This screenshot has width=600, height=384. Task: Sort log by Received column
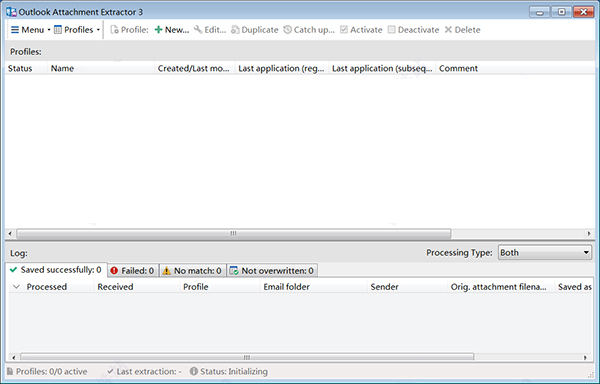pyautogui.click(x=137, y=287)
